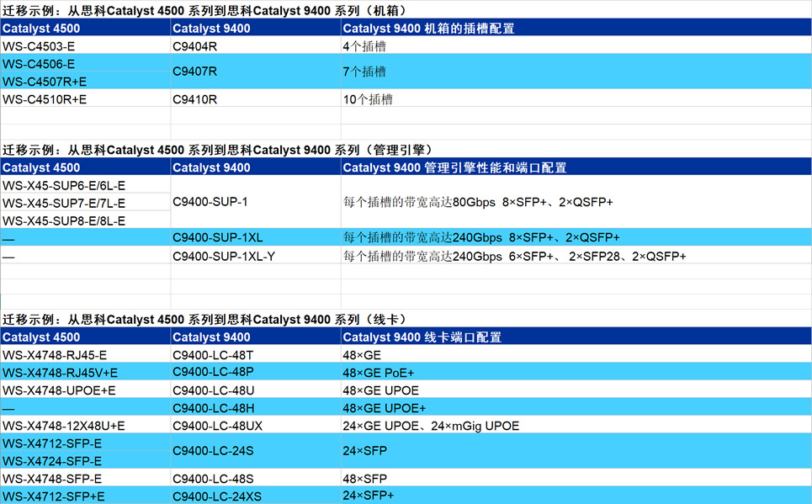
Task: Click the dash cell beside "C9400-SUP-1XL"
Action: 86,237
